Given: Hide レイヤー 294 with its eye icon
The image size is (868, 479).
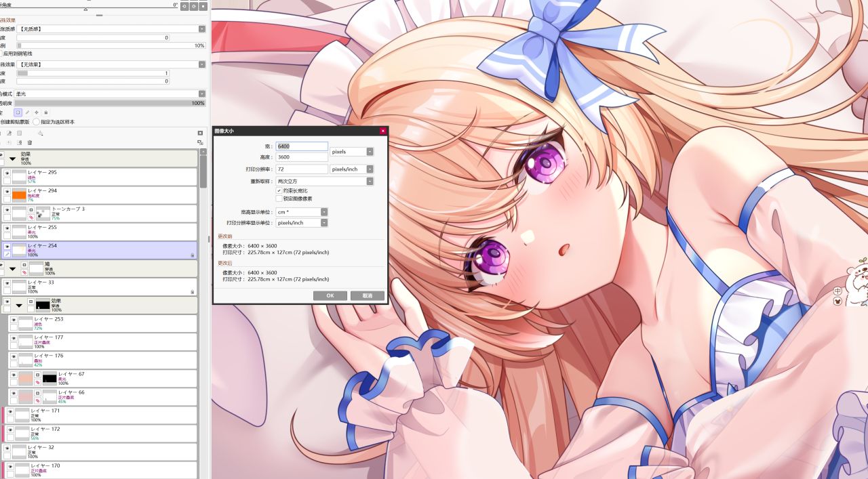Looking at the screenshot, I should [x=7, y=192].
